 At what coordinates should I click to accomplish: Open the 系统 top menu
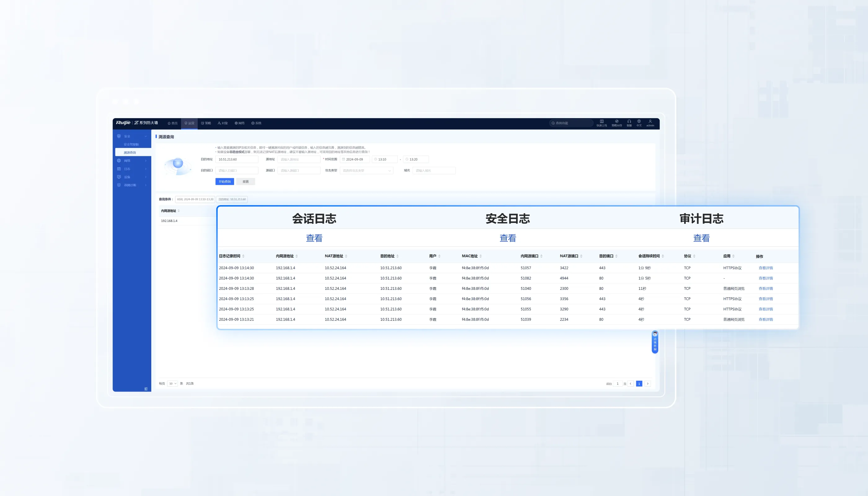(x=256, y=123)
